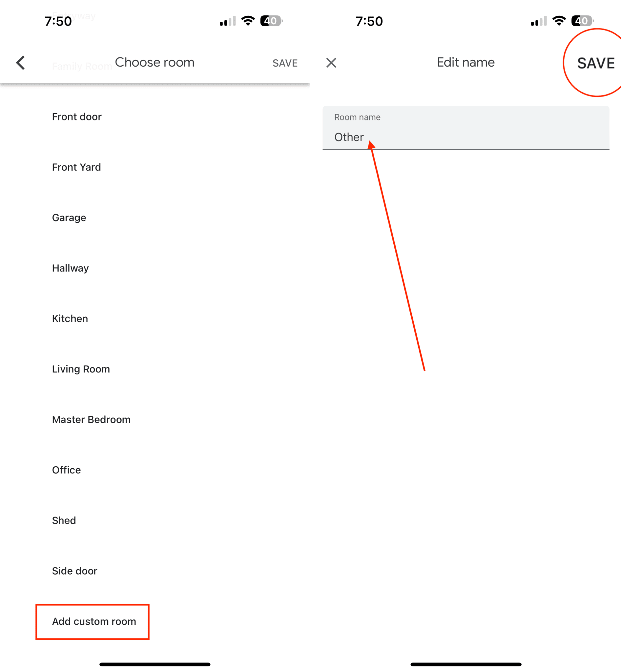The height and width of the screenshot is (672, 621).
Task: Pick Shed from the room options
Action: click(x=64, y=520)
